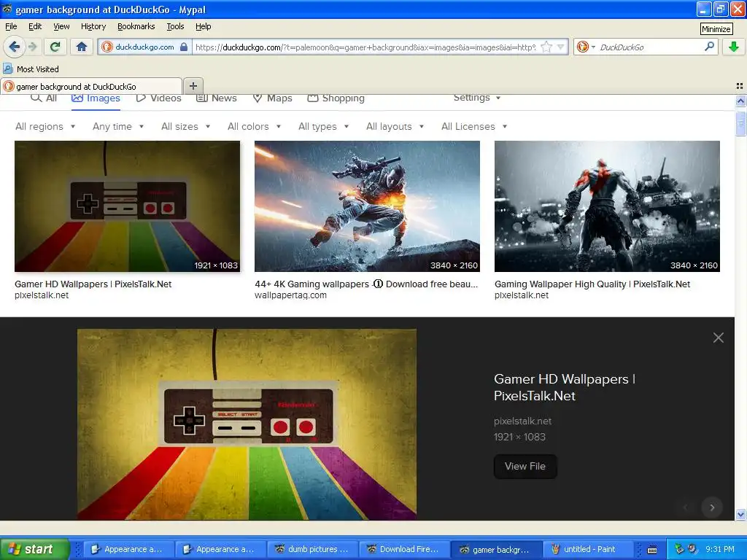Select the gamer background at DuckDuckGo tab
Image resolution: width=747 pixels, height=560 pixels.
(x=91, y=86)
